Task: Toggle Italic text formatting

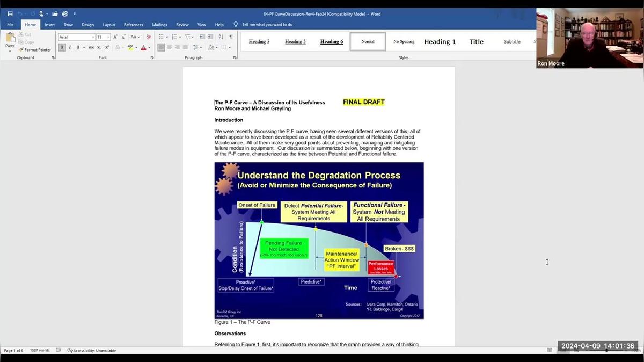Action: (x=70, y=47)
